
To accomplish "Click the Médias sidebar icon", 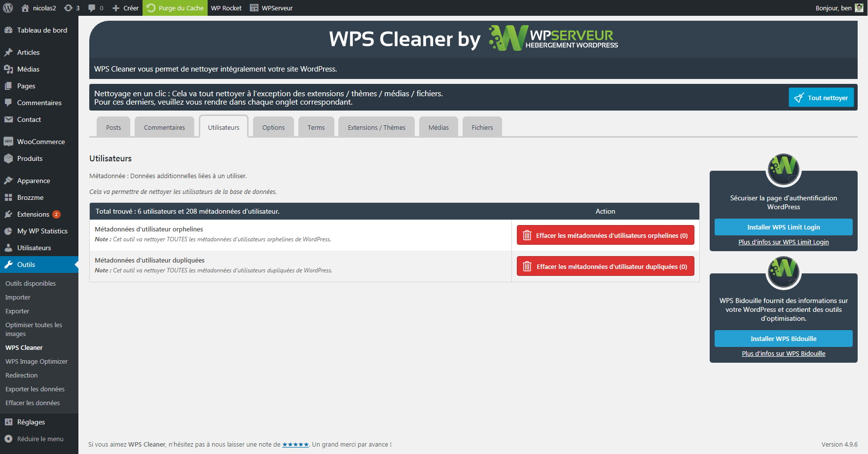I will pyautogui.click(x=8, y=69).
